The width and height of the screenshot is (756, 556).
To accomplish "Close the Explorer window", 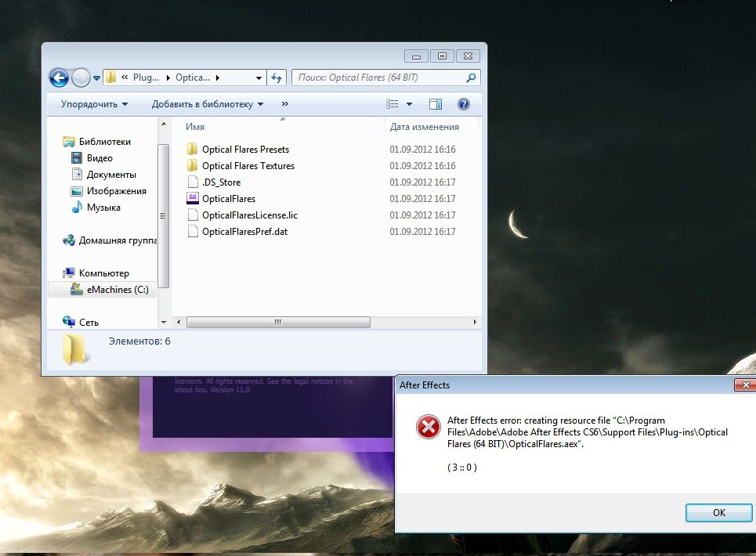I will coord(468,56).
